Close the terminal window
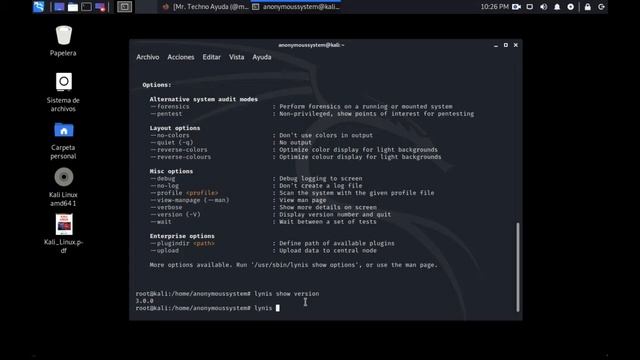Image resolution: width=640 pixels, height=360 pixels. 516,45
